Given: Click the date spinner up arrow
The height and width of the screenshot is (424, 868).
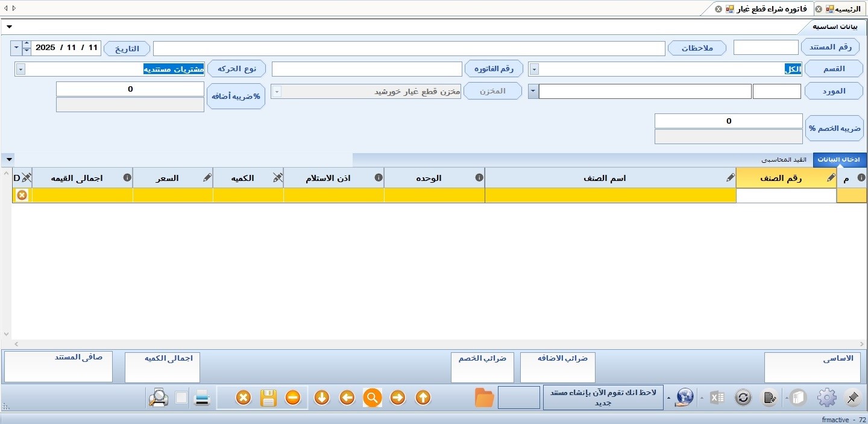Looking at the screenshot, I should coord(27,44).
